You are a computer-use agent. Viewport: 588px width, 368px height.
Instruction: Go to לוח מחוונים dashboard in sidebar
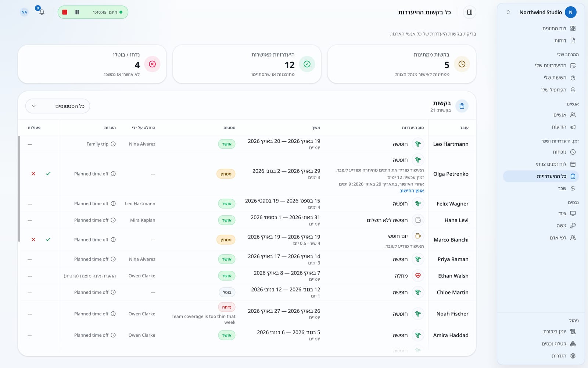tap(541, 28)
